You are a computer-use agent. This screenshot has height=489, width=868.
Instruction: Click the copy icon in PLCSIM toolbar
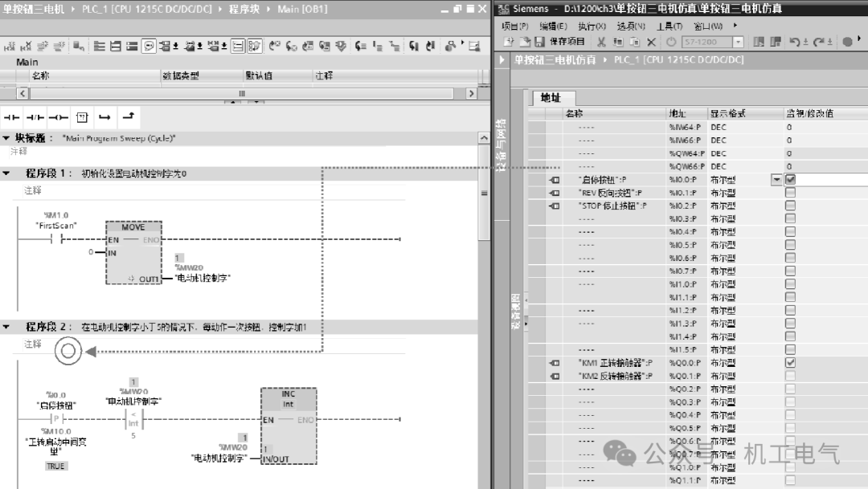point(618,42)
